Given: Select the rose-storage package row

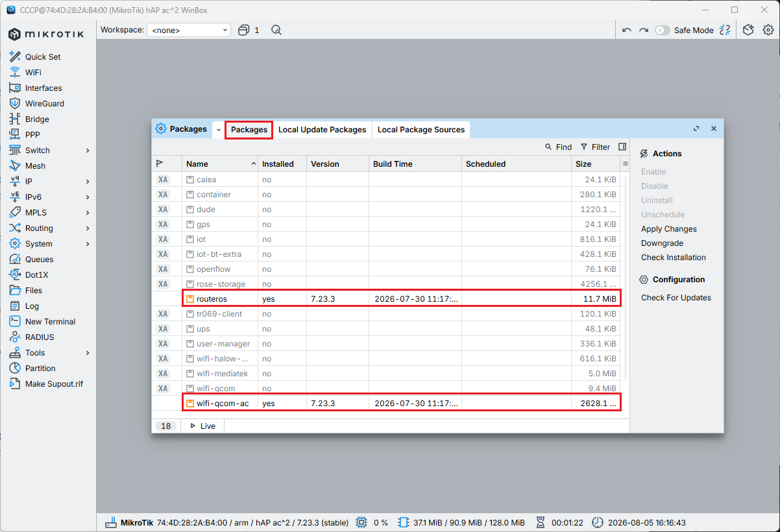Looking at the screenshot, I should click(386, 284).
